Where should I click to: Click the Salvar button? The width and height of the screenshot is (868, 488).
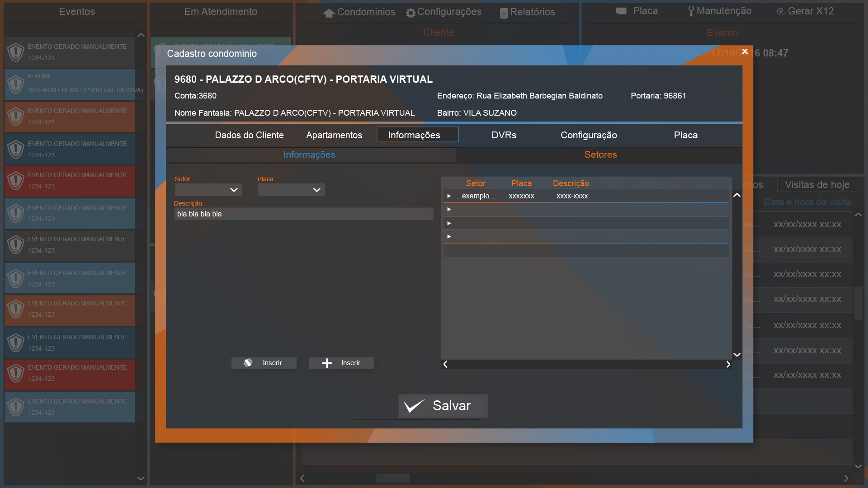coord(443,406)
